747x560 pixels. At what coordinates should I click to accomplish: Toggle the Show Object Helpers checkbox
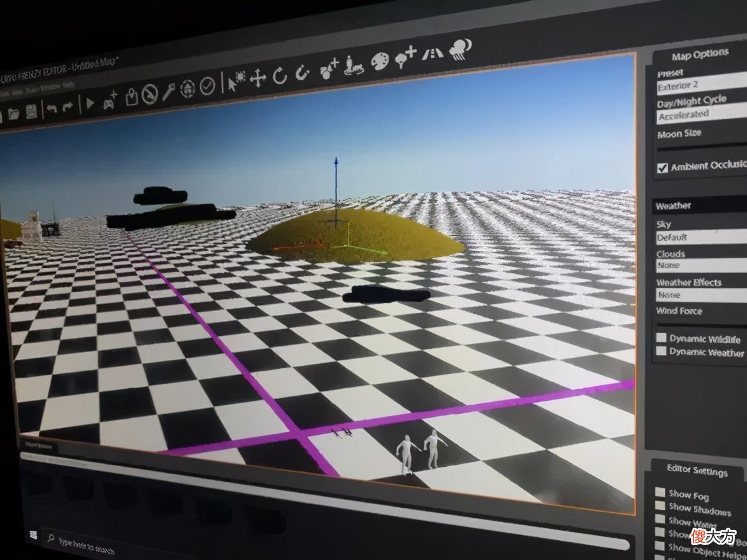661,547
